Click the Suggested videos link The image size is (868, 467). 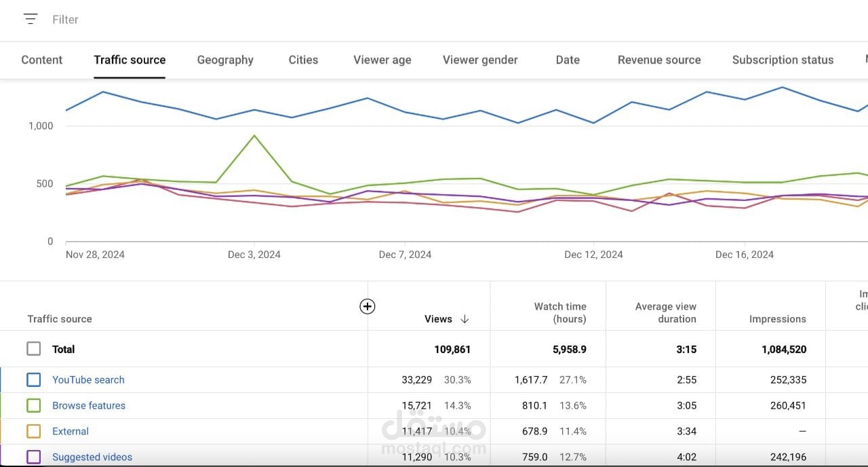click(92, 457)
